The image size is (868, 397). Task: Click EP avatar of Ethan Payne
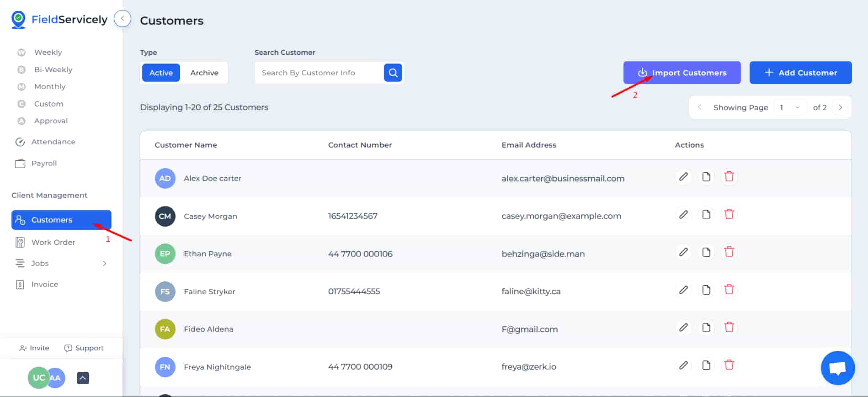coord(165,254)
